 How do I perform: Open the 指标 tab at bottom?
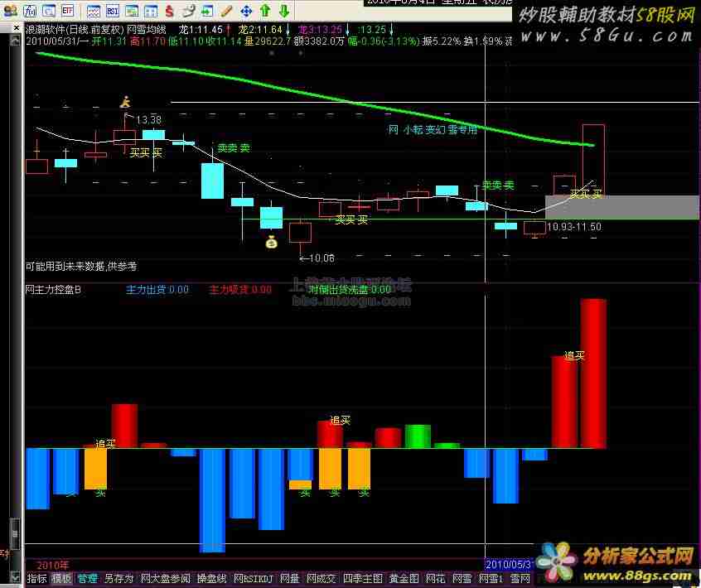(36, 579)
